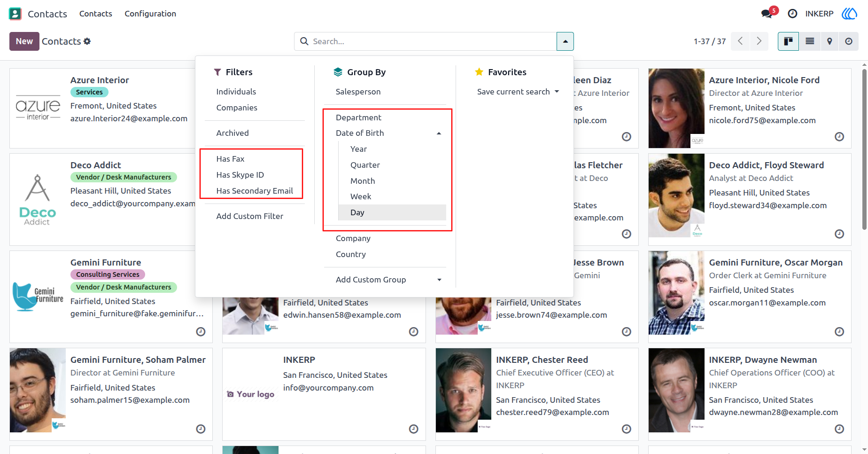The height and width of the screenshot is (454, 868).
Task: Open activity clock on Jesse Brown card
Action: [x=627, y=332]
